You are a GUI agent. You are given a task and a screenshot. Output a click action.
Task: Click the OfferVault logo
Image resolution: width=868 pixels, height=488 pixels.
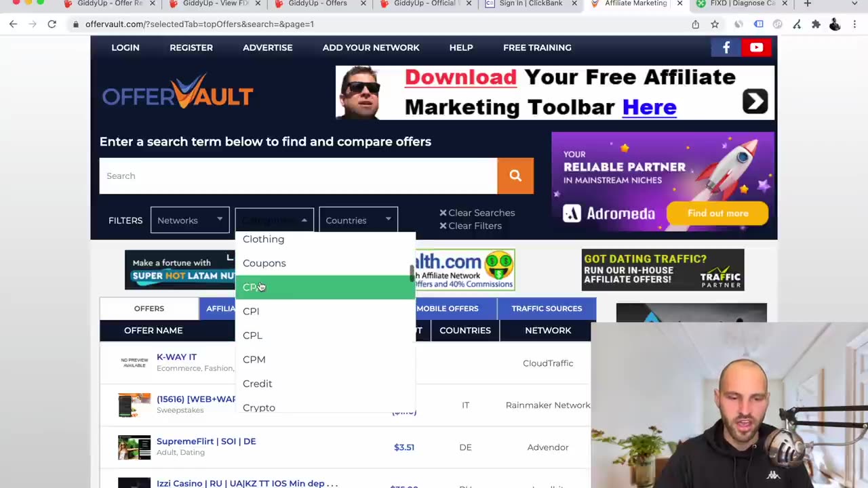[x=178, y=91]
